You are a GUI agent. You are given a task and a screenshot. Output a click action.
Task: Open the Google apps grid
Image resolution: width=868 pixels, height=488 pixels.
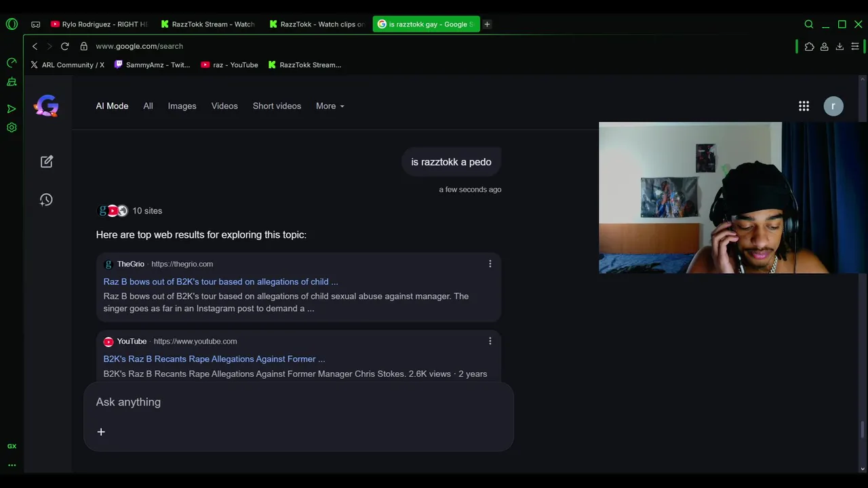[804, 106]
